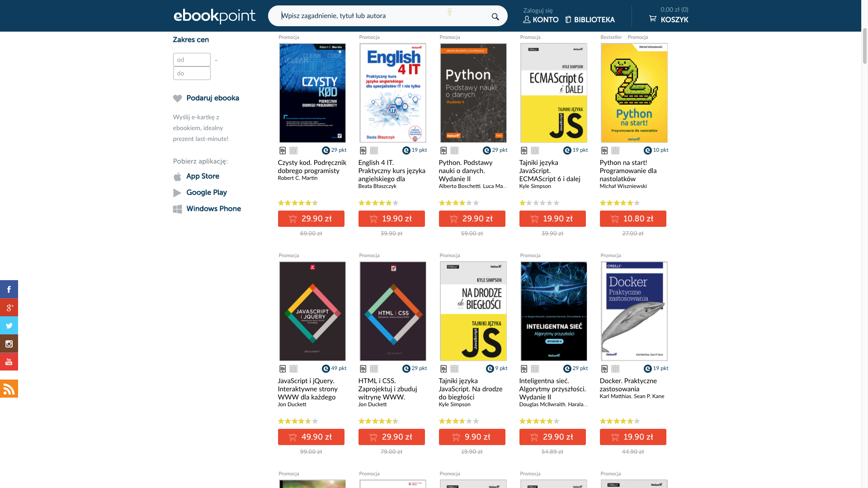Screen dimensions: 868x488
Task: Add Czysty kod for 29.90 zł to cart
Action: (311, 219)
